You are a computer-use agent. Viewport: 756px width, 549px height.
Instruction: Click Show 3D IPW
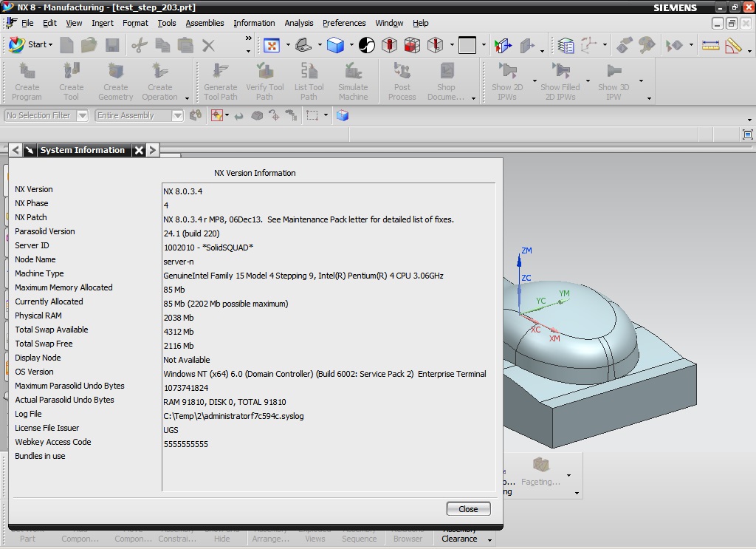614,81
